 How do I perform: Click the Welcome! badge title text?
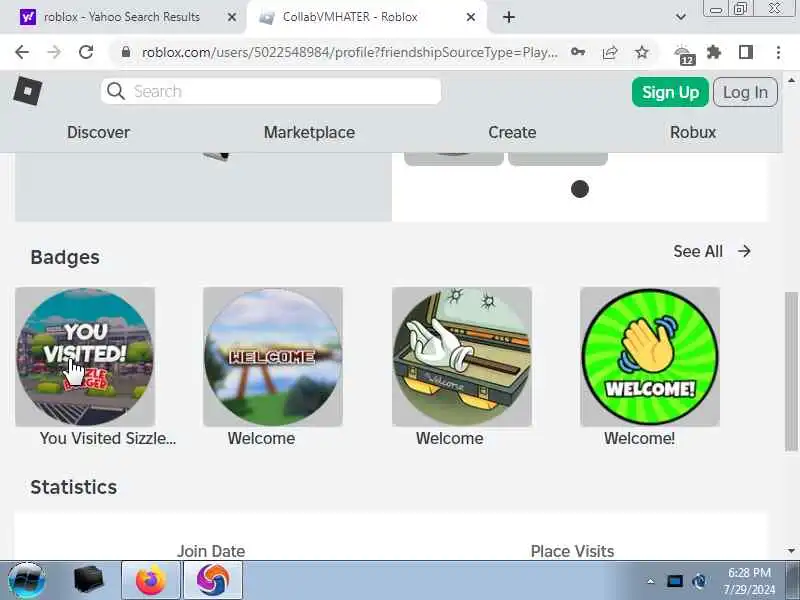click(639, 438)
